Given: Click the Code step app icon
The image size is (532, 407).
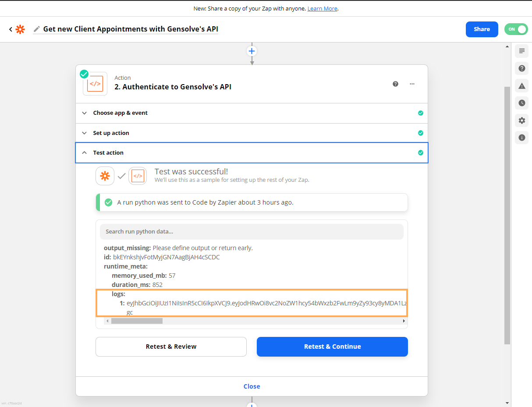Looking at the screenshot, I should [x=95, y=84].
